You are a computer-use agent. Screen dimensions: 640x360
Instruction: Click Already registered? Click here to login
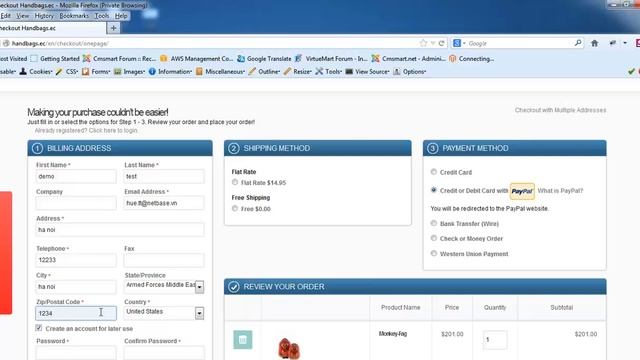coord(86,131)
